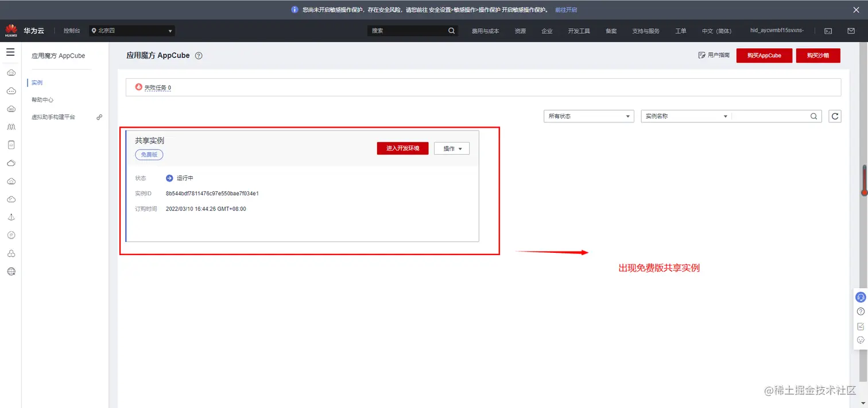Click the 运行中 status text
The width and height of the screenshot is (868, 408).
point(185,178)
